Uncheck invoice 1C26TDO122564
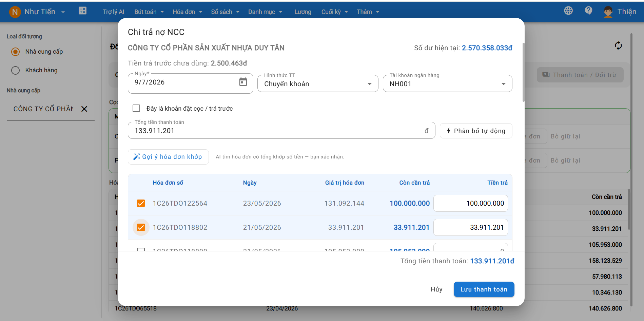 tap(141, 203)
